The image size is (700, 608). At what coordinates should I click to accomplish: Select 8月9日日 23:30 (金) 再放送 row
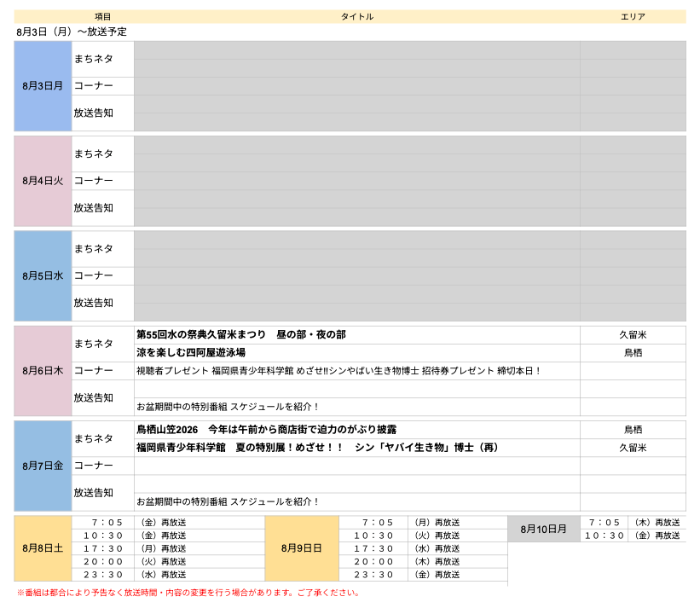423,575
